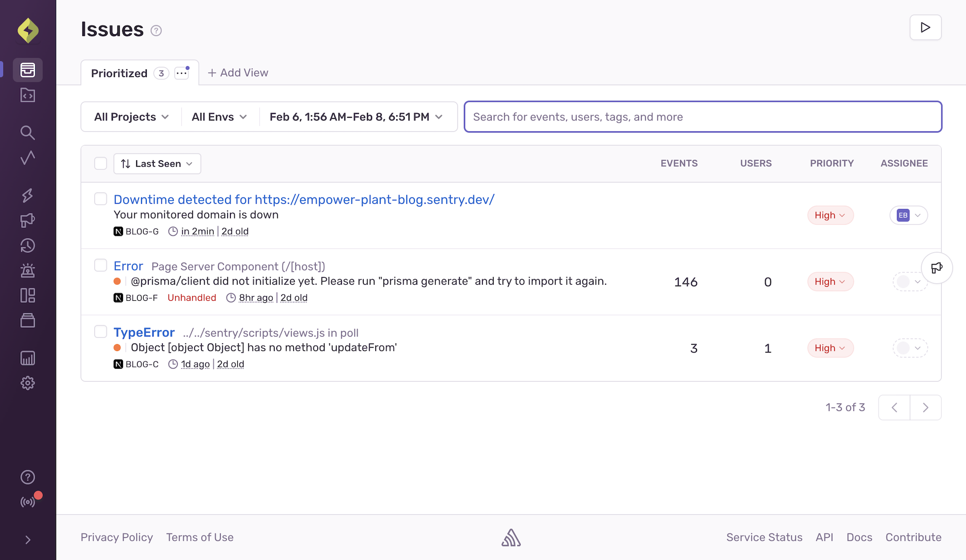The height and width of the screenshot is (560, 966).
Task: Select the TypeError issue checkbox
Action: coord(100,332)
